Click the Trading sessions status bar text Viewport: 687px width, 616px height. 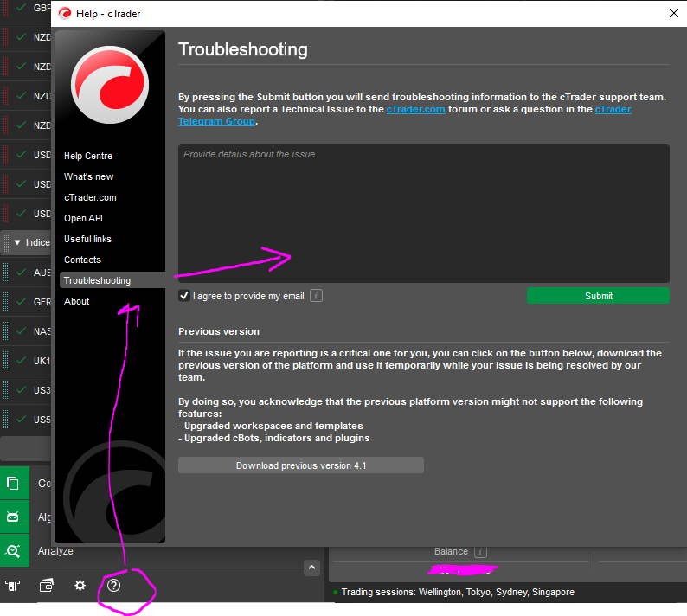[458, 592]
